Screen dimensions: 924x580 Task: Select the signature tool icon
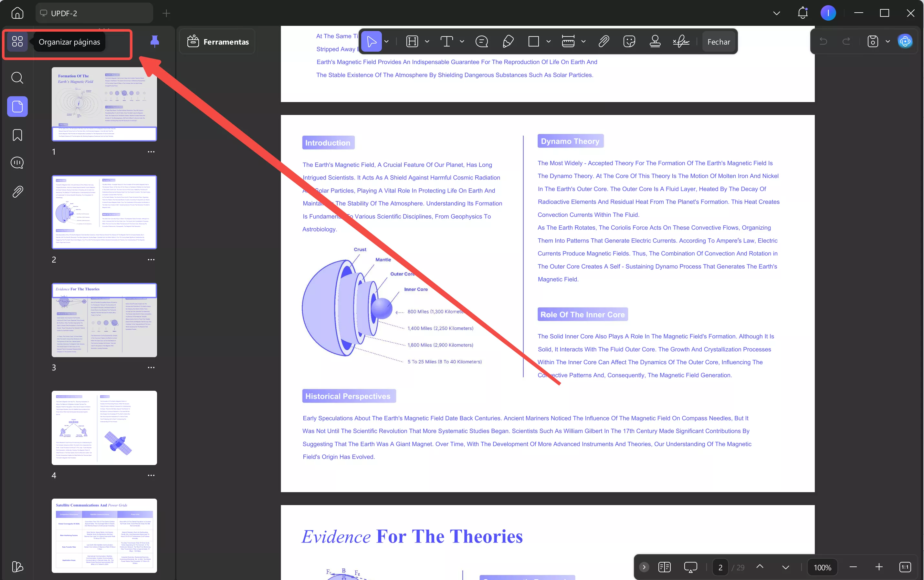pyautogui.click(x=681, y=41)
